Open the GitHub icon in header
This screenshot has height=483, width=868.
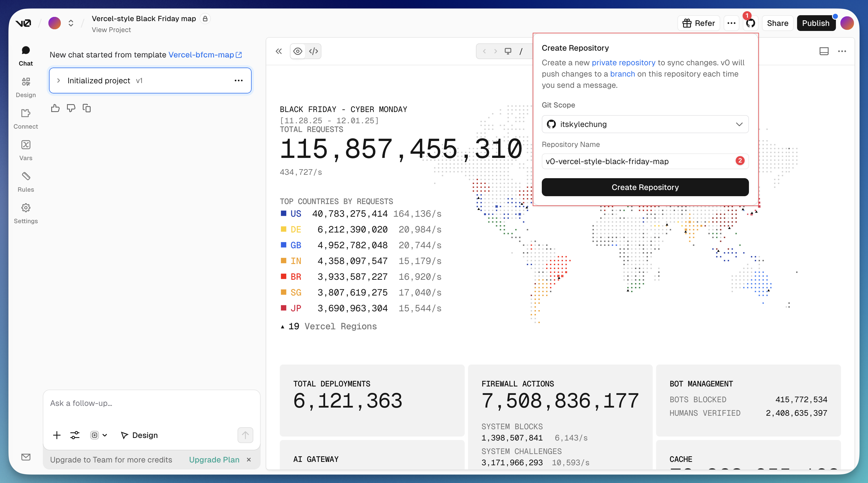coord(750,23)
